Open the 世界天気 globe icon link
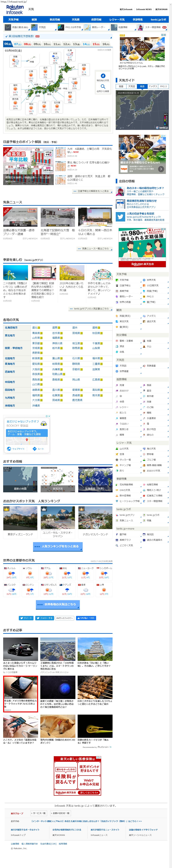This screenshot has height=868, width=172. pos(144,280)
